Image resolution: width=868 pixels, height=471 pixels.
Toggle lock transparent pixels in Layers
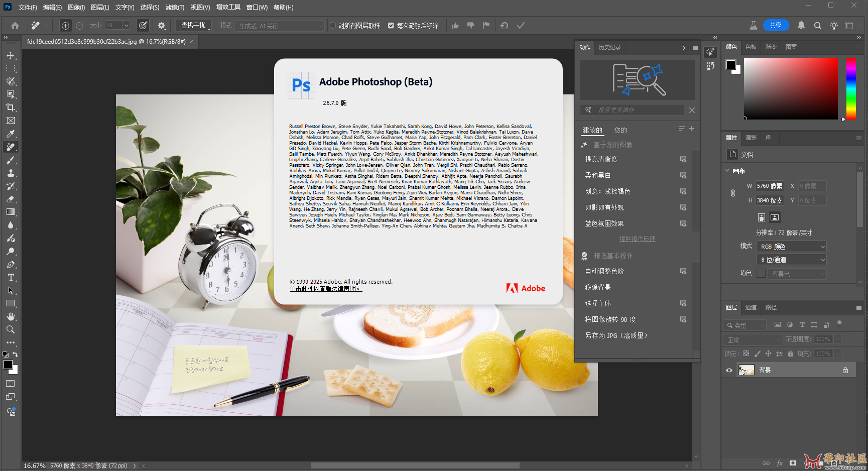(x=746, y=354)
